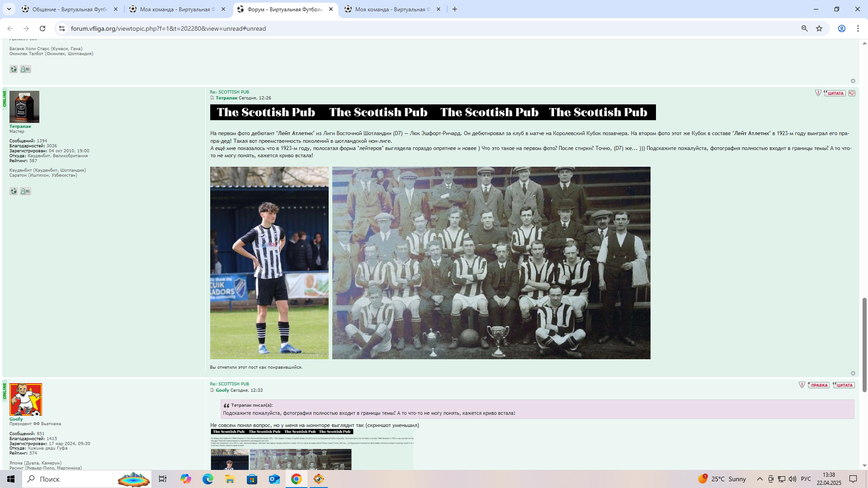
Task: Open the 1923 team photo thumbnail
Action: click(x=491, y=263)
